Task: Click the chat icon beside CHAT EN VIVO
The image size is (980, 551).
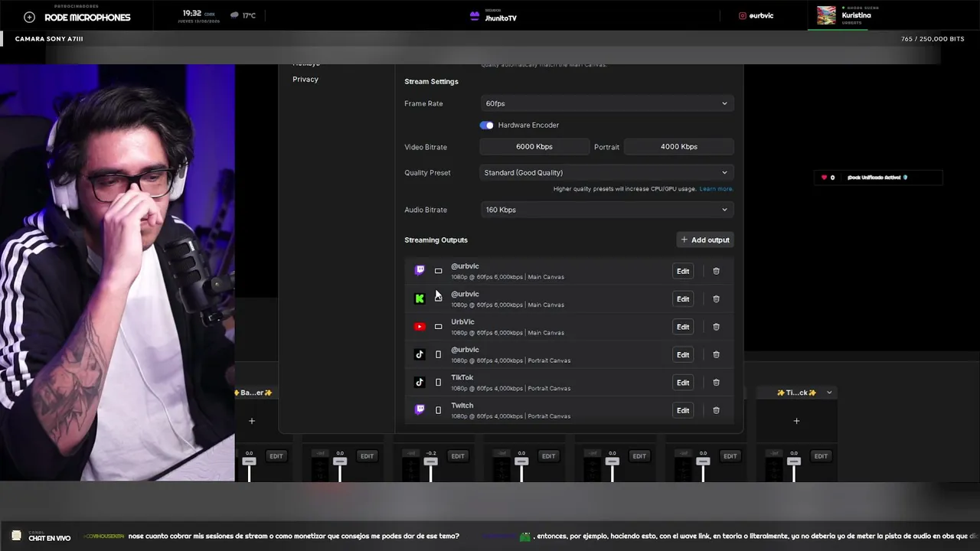Action: click(x=16, y=536)
